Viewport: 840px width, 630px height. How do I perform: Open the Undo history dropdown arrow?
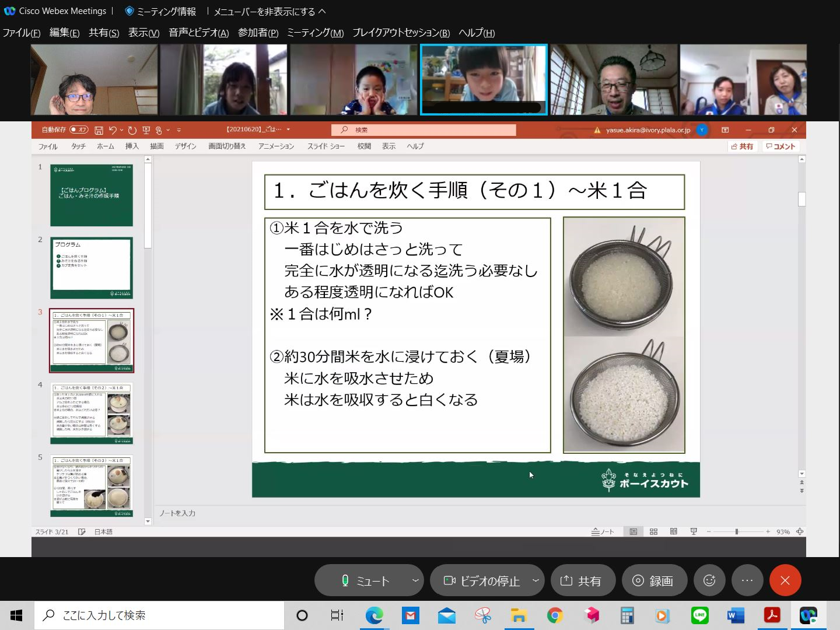121,130
